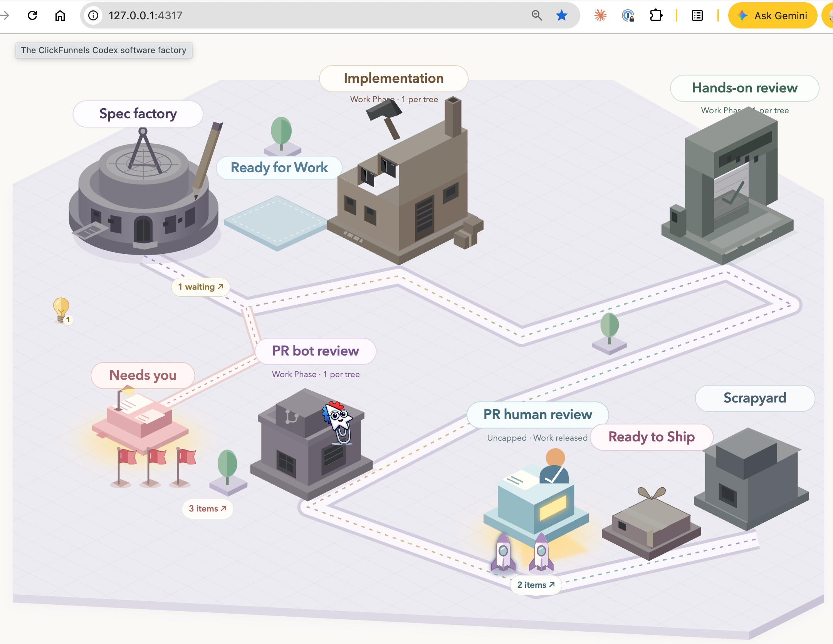Click the Scrapyard label
833x644 pixels.
(x=755, y=398)
